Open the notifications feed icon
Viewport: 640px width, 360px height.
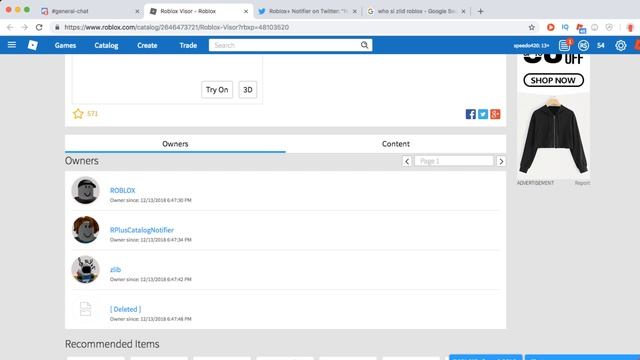point(564,45)
